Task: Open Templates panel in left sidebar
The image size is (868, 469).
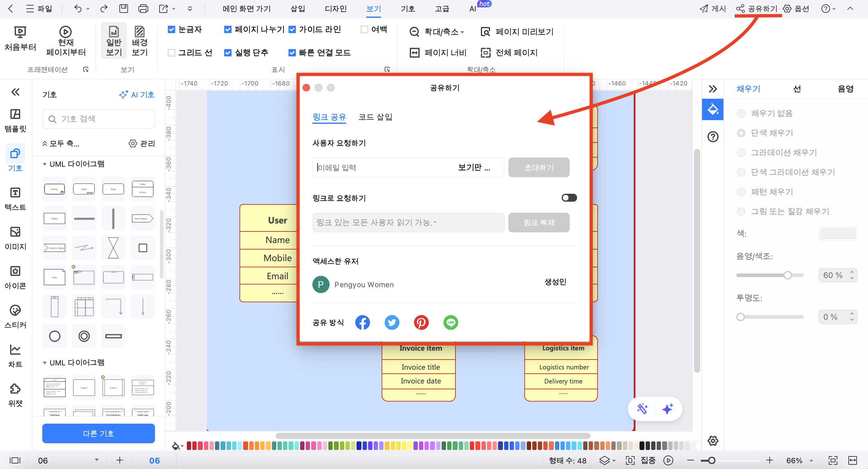Action: point(15,121)
